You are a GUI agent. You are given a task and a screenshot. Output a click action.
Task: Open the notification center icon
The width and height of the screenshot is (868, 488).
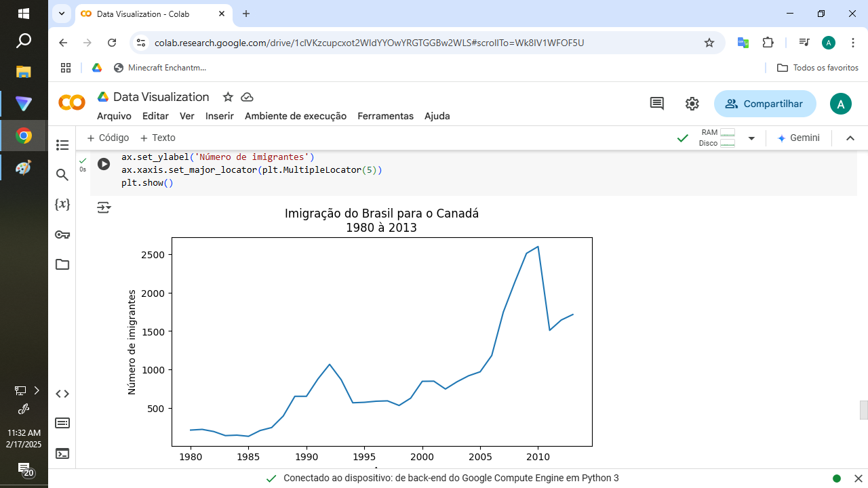[24, 470]
